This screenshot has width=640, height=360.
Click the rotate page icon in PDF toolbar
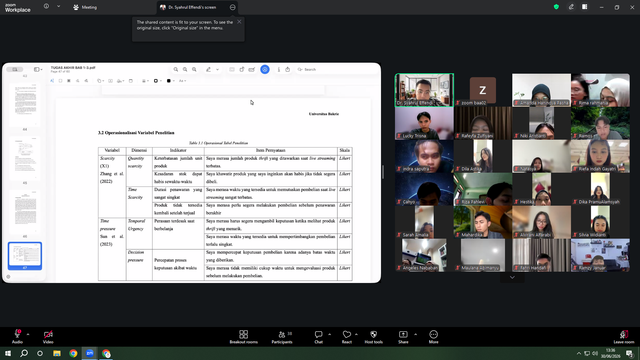coord(242,69)
